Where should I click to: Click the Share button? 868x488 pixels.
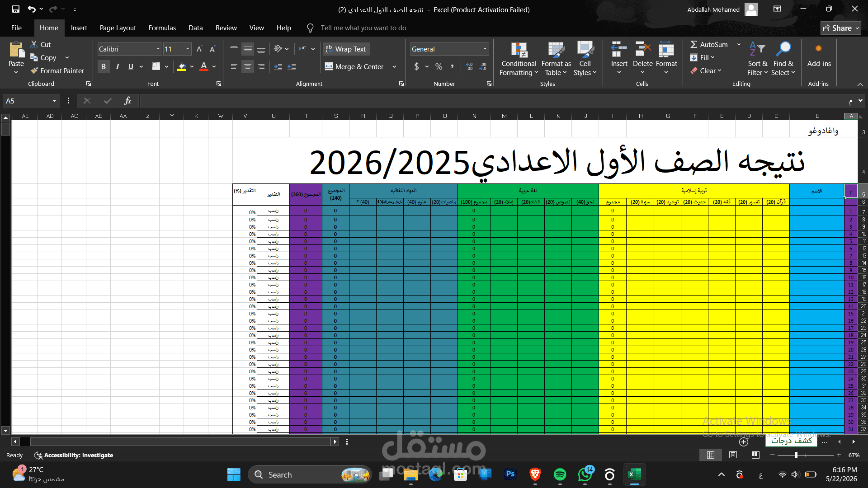pyautogui.click(x=840, y=28)
